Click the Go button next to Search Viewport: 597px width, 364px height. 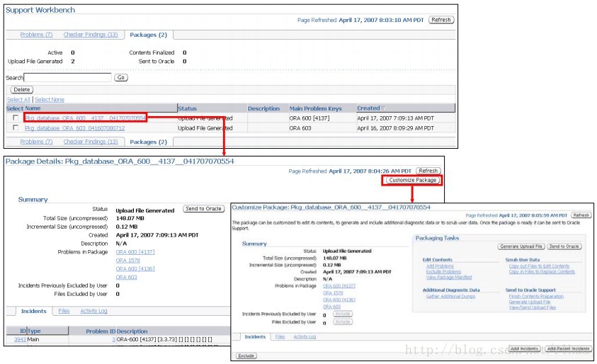pyautogui.click(x=120, y=78)
